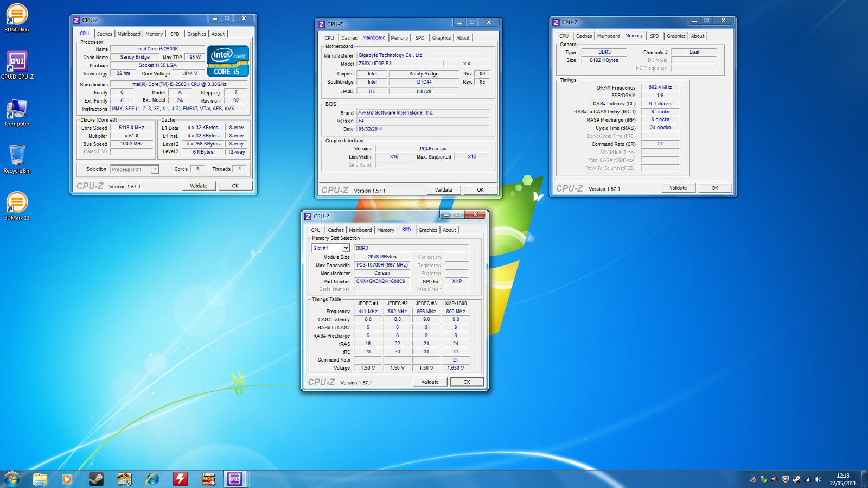The image size is (868, 488).
Task: Click OK in the Mainboard CPU-Z window
Action: click(481, 190)
